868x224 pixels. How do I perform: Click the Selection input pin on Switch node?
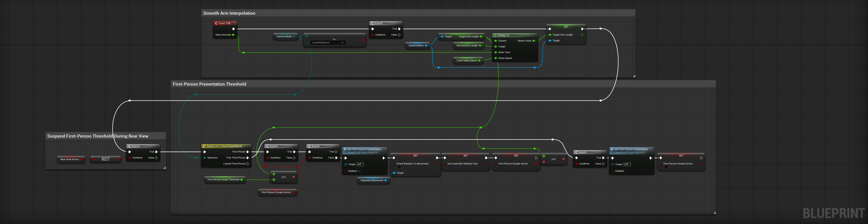coord(205,158)
